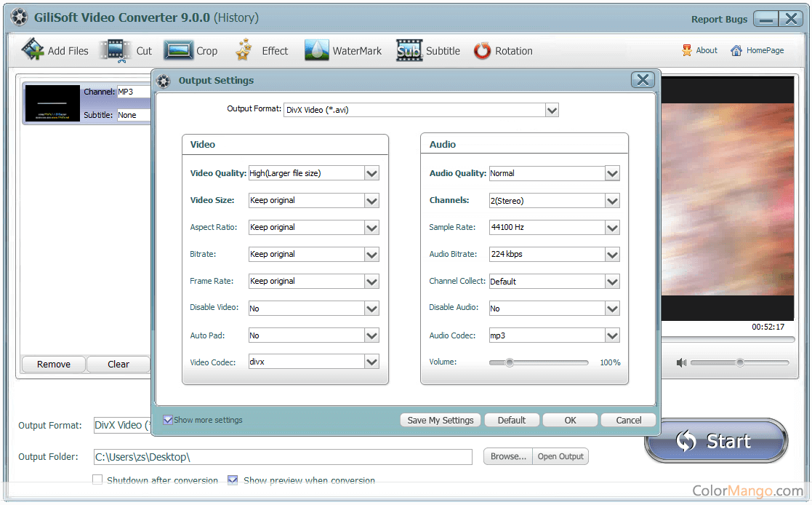Open the Subtitle tool
The image size is (812, 505).
(409, 50)
